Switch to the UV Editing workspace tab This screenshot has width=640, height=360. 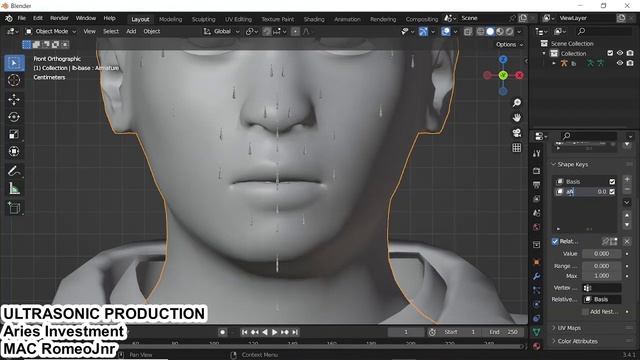238,19
